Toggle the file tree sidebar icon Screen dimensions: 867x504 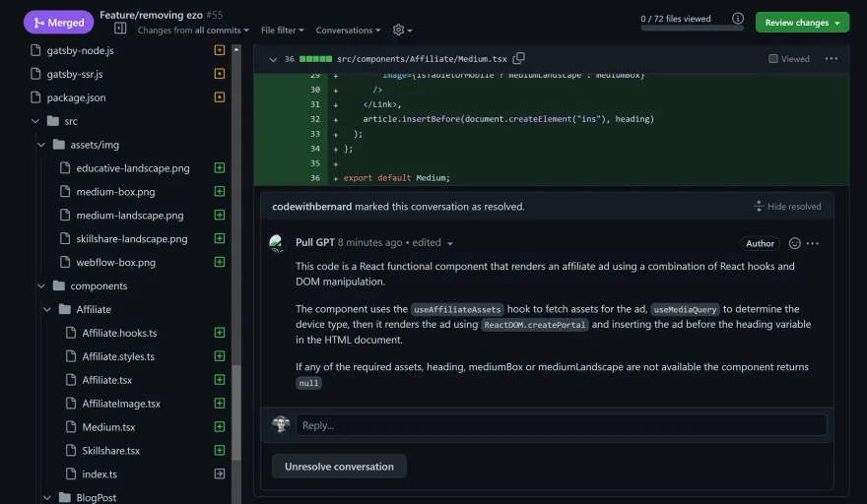coord(120,30)
